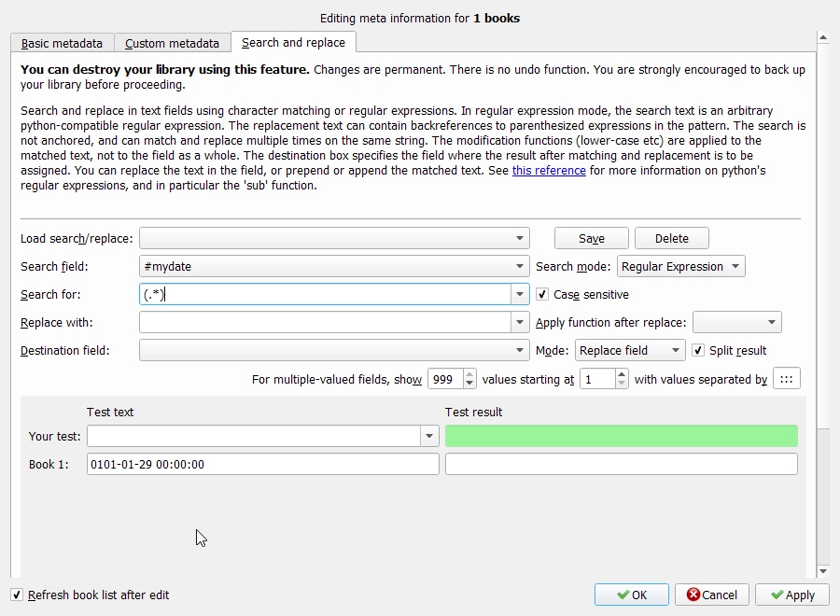Screen dimensions: 840x616
Task: Click into the Search for input box
Action: click(x=325, y=294)
